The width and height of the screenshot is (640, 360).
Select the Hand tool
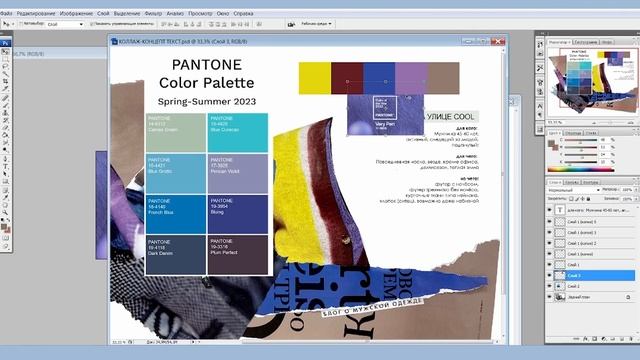5,205
